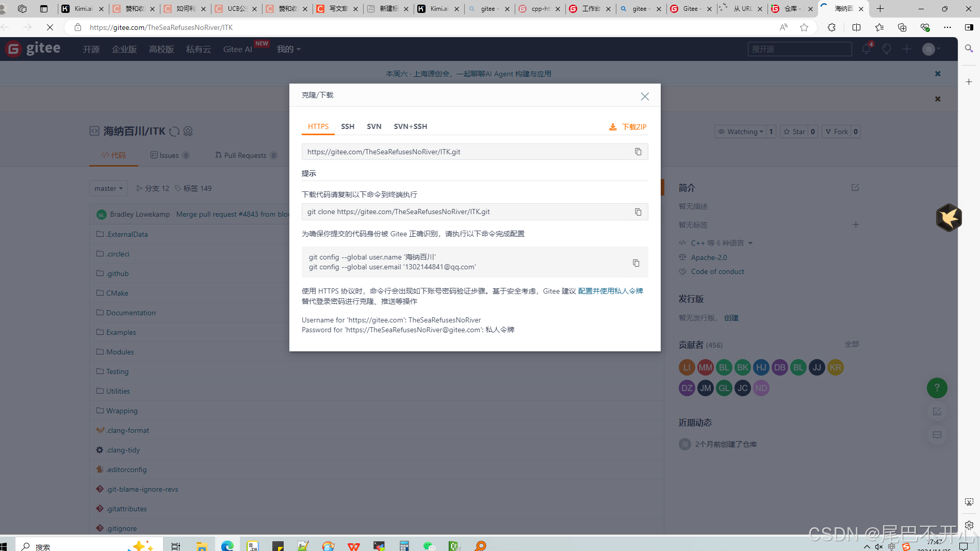
Task: Expand the C++ 等 6 种语言 dropdown
Action: [721, 243]
